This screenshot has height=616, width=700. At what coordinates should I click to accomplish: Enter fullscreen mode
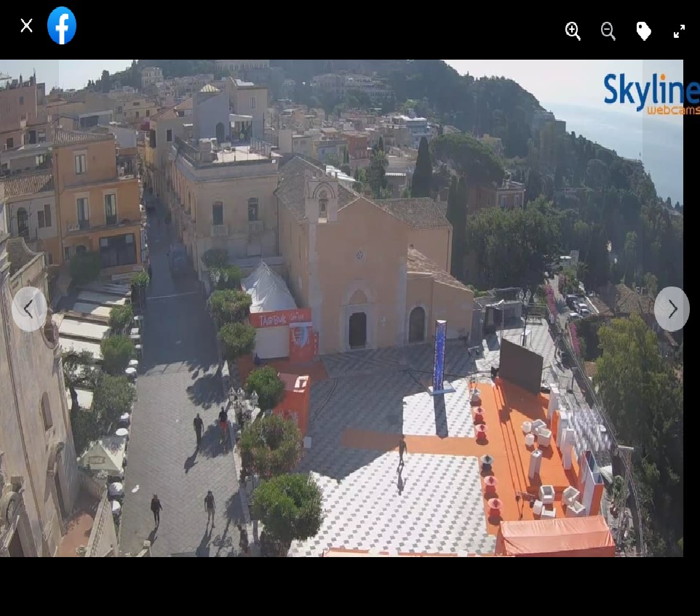679,31
